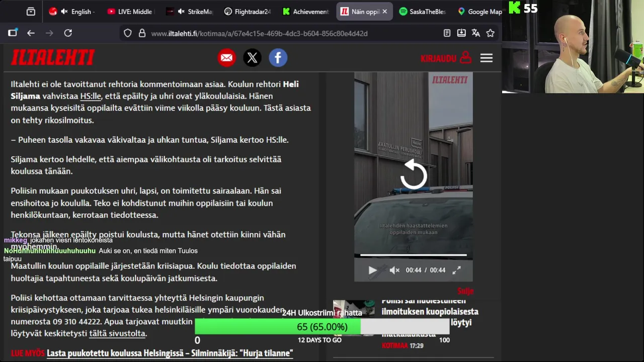Click chat username mikkeg in overlay

pos(16,240)
